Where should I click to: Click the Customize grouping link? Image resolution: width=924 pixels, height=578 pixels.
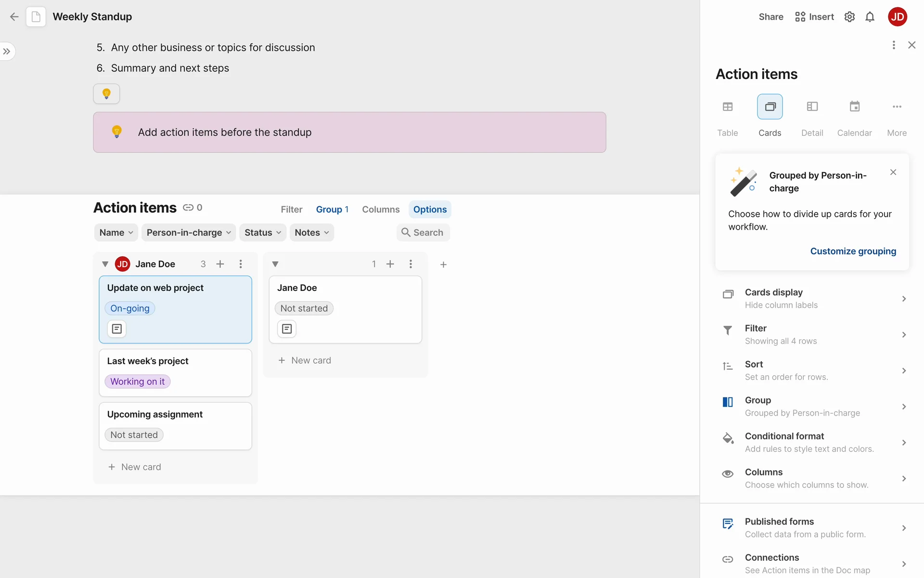853,251
